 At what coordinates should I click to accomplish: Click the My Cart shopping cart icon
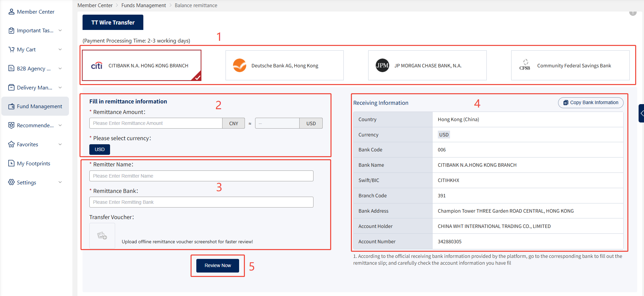tap(12, 50)
